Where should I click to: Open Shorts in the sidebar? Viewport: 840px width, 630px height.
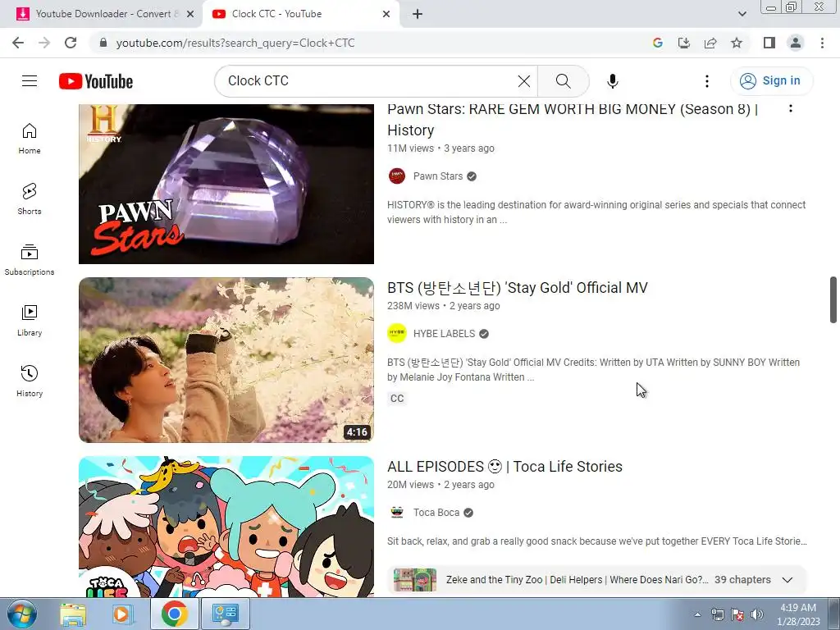point(30,199)
